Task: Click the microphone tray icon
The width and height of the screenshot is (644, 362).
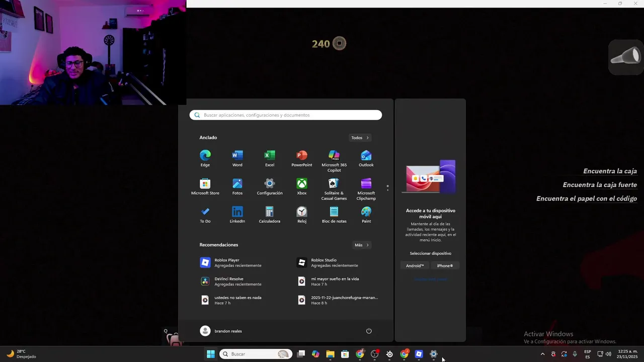Action: [x=575, y=354]
